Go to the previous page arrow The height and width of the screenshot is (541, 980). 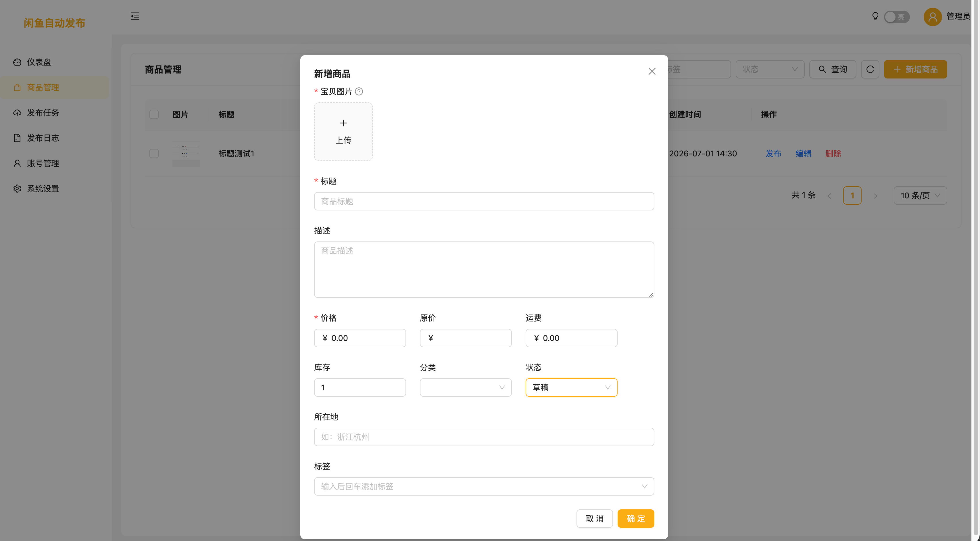(x=829, y=196)
